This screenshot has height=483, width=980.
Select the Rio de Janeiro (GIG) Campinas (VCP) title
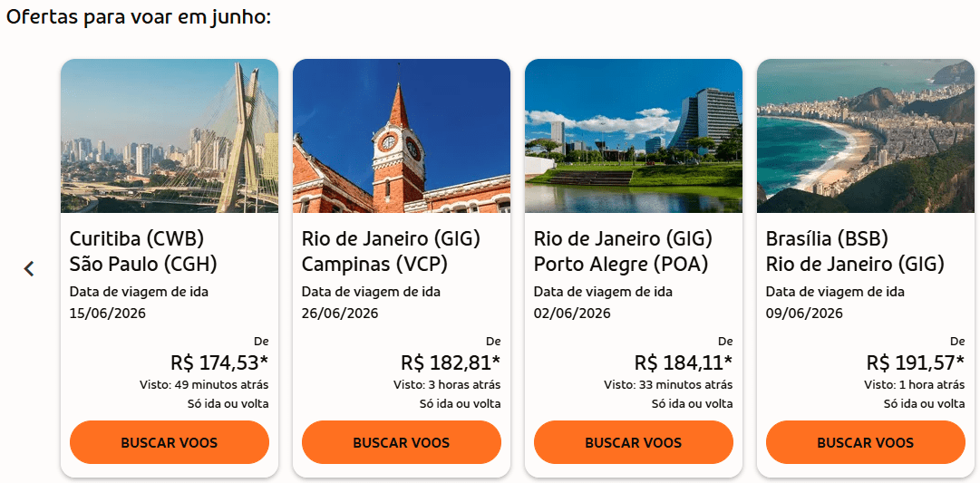click(x=391, y=251)
